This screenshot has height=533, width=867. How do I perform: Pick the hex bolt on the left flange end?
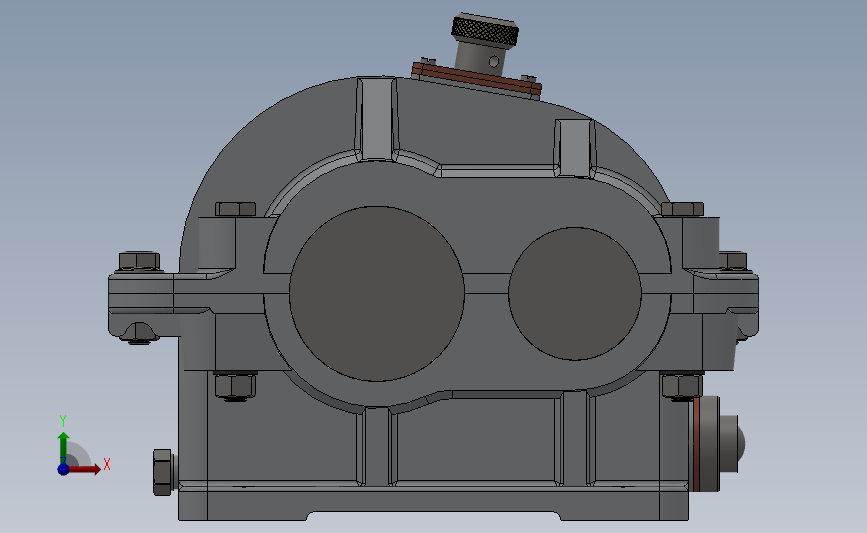tap(139, 262)
